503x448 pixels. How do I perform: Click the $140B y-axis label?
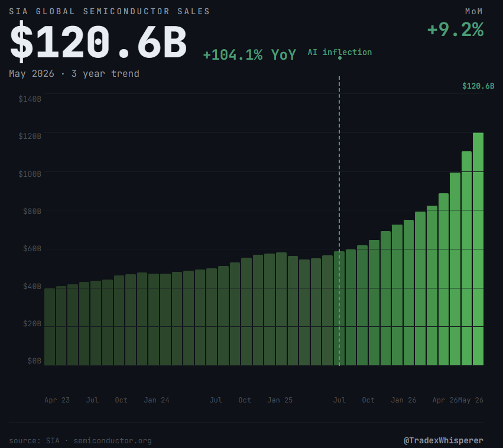30,99
